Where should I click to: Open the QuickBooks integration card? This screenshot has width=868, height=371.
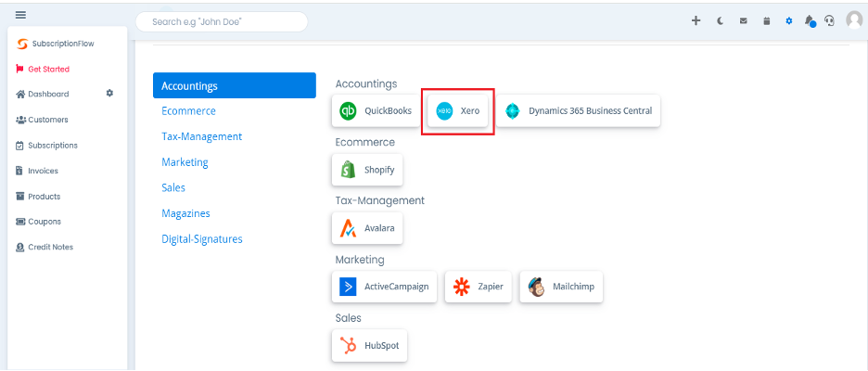[376, 110]
